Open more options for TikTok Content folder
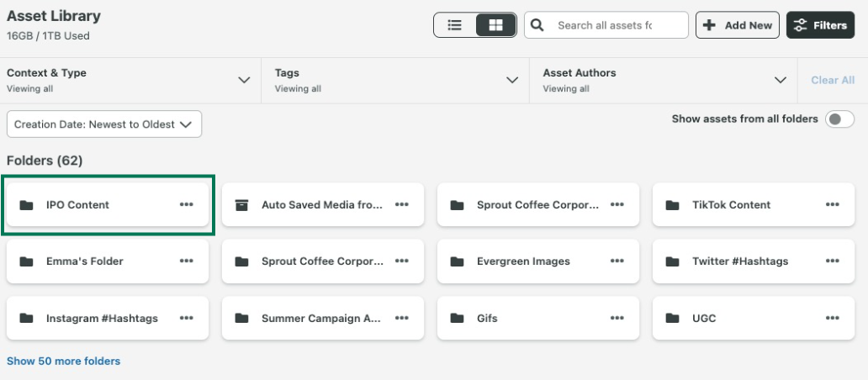 (832, 204)
